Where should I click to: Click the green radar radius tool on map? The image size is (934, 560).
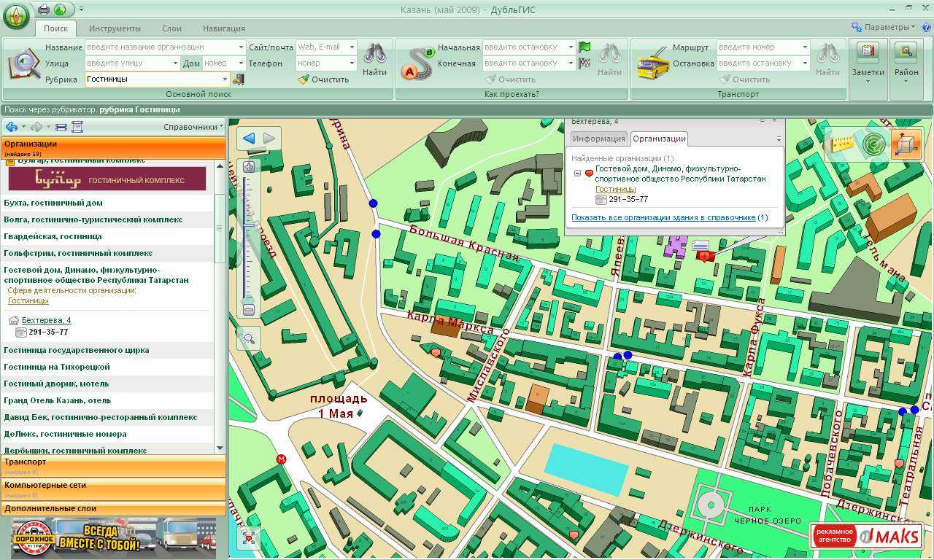point(873,144)
